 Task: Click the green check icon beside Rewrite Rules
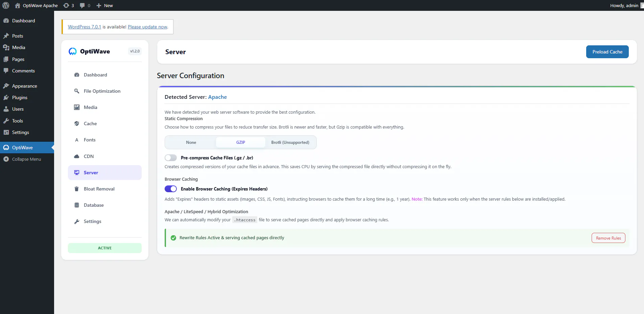point(173,238)
